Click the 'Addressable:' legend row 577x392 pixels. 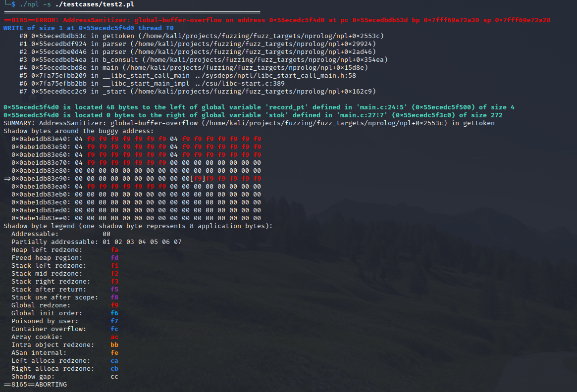click(61, 234)
